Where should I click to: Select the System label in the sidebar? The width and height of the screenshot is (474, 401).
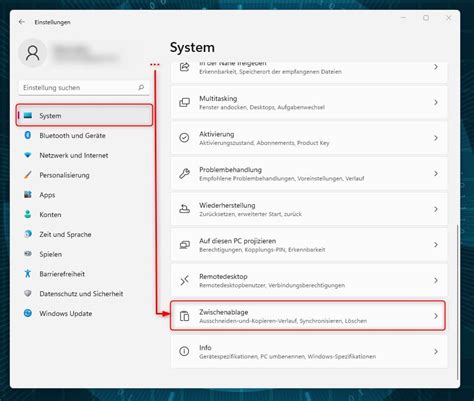50,116
